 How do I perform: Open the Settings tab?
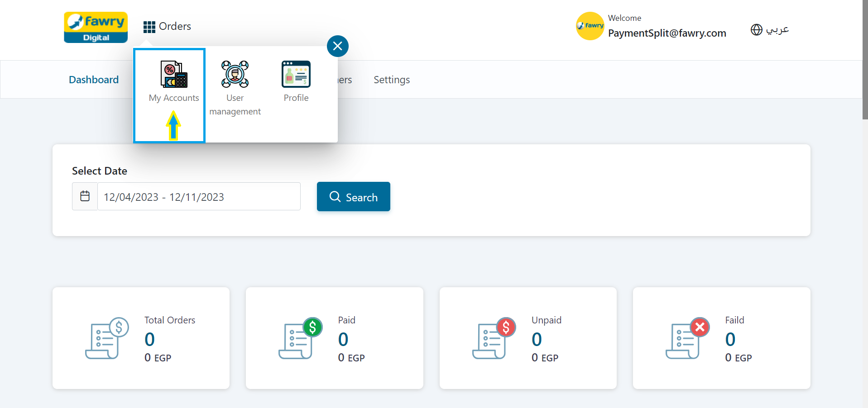click(x=391, y=79)
